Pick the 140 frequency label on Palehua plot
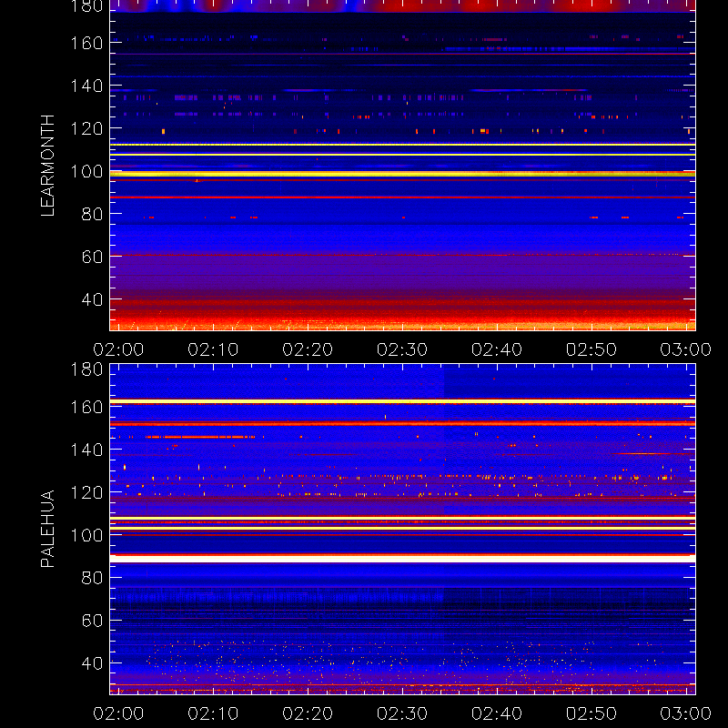Viewport: 728px width, 728px height. pos(86,450)
